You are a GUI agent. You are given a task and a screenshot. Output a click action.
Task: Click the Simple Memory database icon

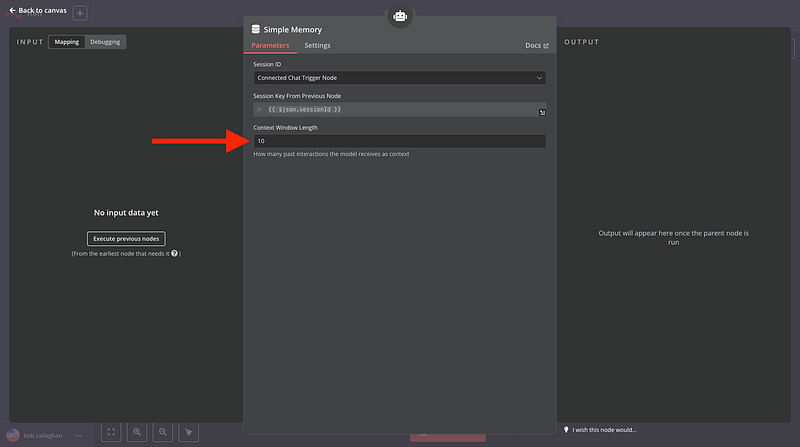click(256, 29)
